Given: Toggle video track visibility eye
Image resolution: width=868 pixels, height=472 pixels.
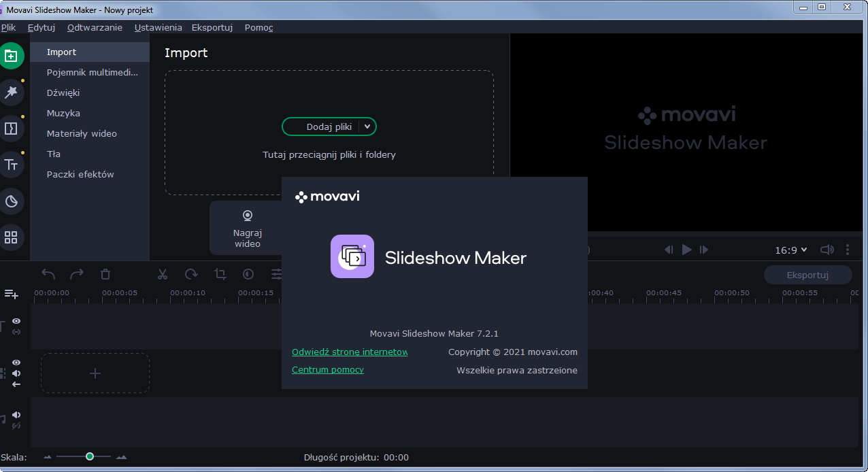Looking at the screenshot, I should point(16,363).
